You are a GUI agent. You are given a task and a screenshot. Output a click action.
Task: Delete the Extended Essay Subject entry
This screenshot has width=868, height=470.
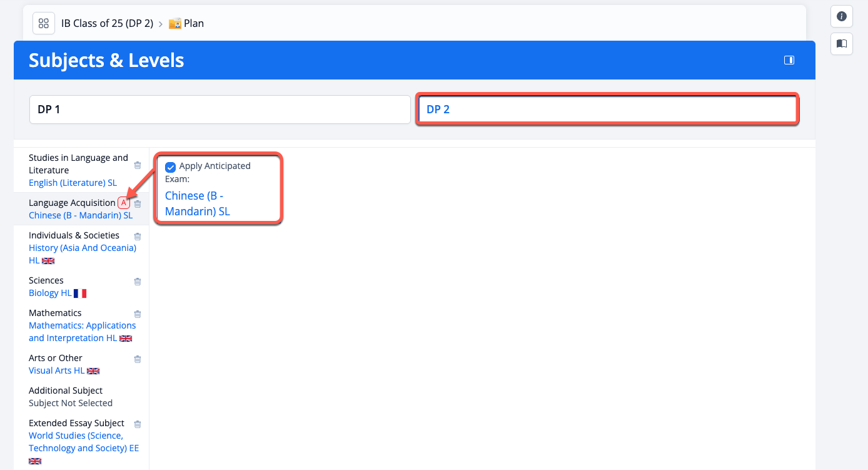tap(138, 424)
